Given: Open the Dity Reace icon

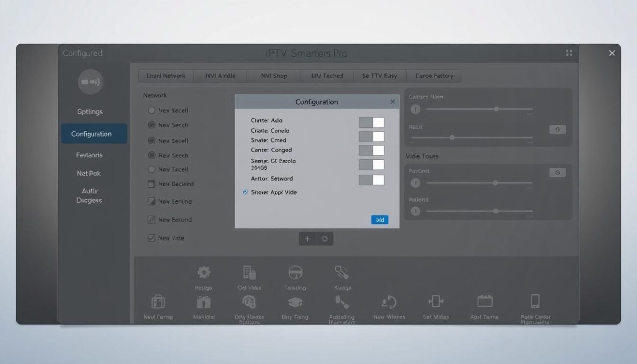Looking at the screenshot, I should 249,301.
